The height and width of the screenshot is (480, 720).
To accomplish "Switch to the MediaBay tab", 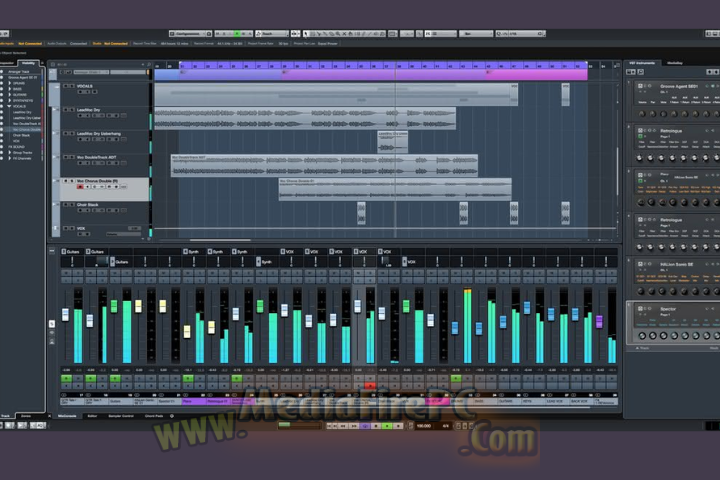I will pyautogui.click(x=675, y=63).
